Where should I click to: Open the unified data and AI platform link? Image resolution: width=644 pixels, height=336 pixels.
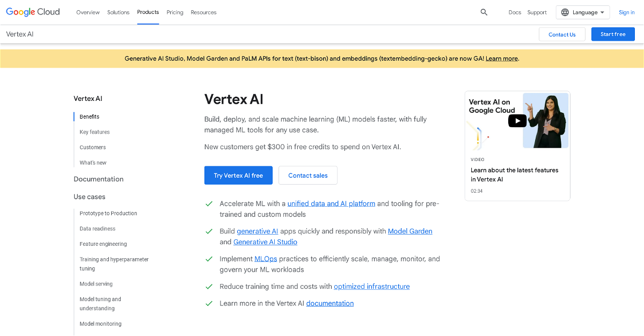pyautogui.click(x=331, y=203)
